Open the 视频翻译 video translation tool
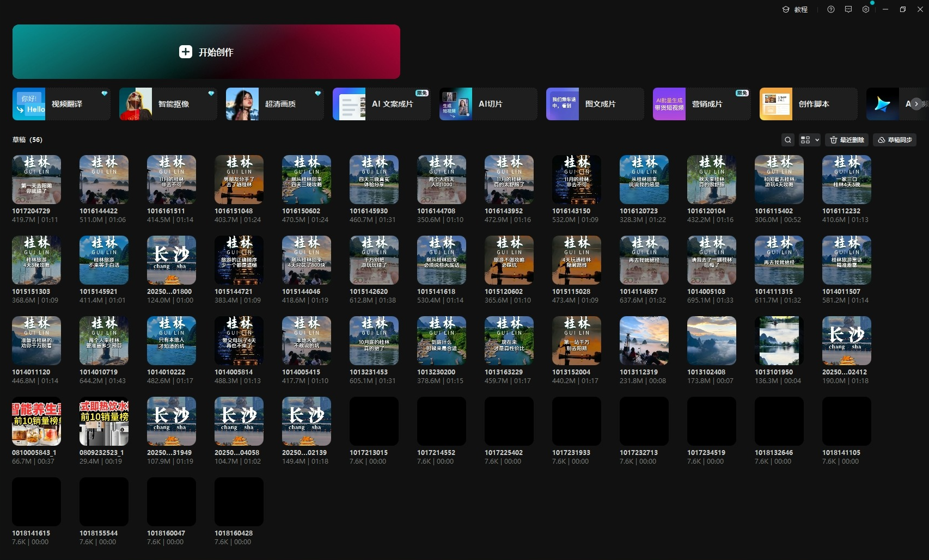The width and height of the screenshot is (929, 560). [61, 104]
